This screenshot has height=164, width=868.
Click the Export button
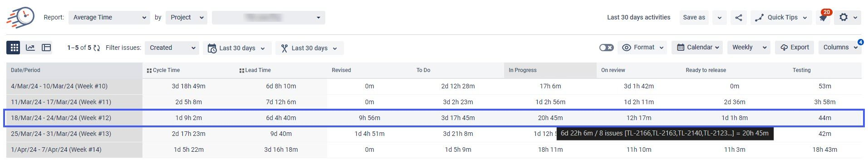click(794, 48)
